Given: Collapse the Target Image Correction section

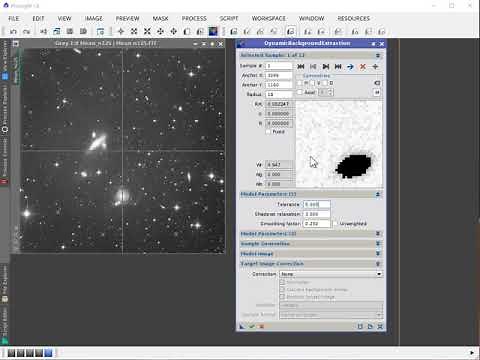Looking at the screenshot, I should pyautogui.click(x=378, y=264).
